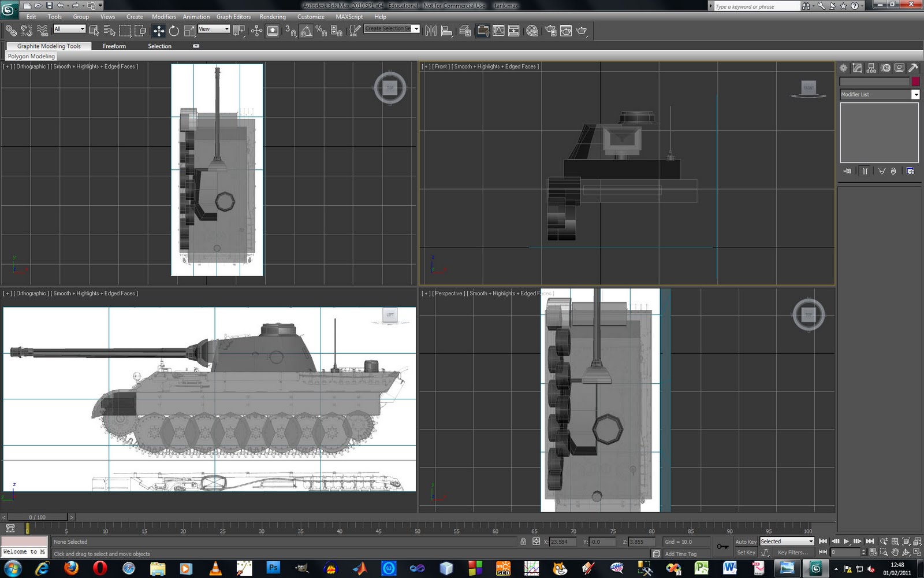Activate the Select and Rotate tool
The height and width of the screenshot is (578, 924).
(173, 31)
